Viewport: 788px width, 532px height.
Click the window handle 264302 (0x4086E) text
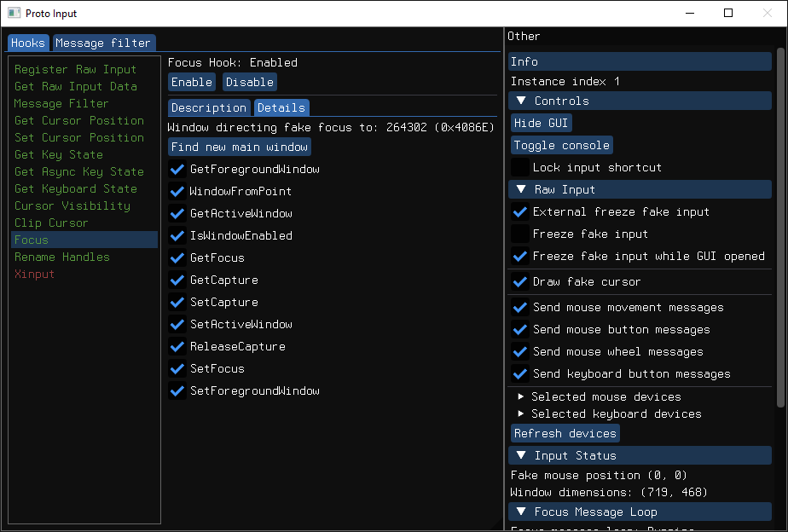tap(440, 127)
